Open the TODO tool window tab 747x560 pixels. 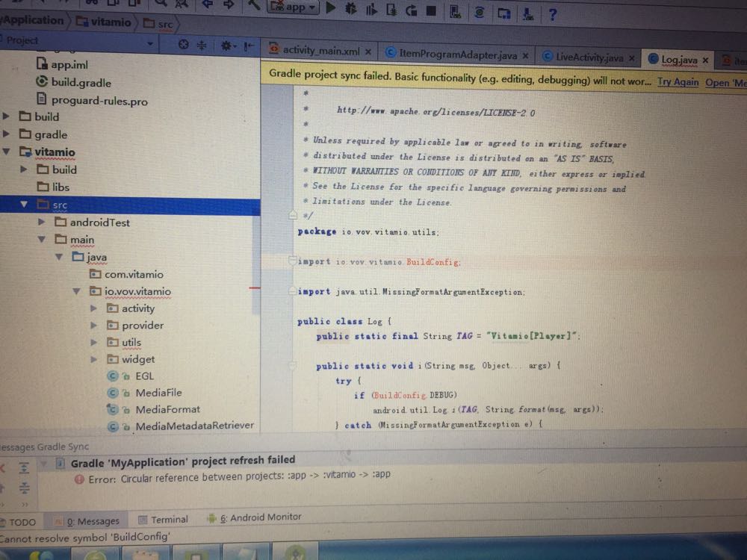(19, 523)
